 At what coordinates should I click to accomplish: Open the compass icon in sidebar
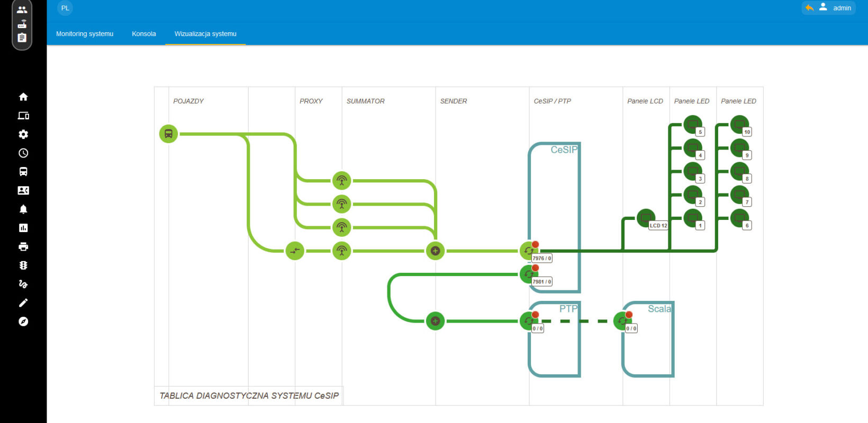coord(23,321)
